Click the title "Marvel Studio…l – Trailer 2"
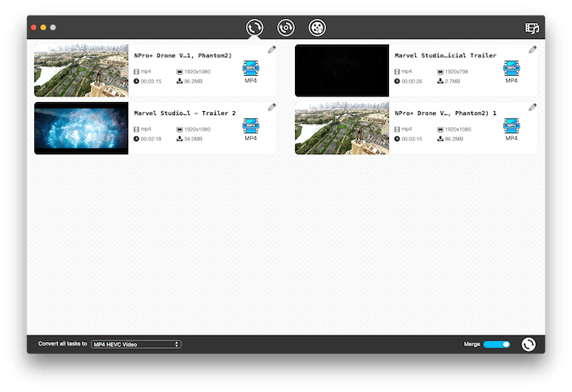This screenshot has height=392, width=572. point(185,113)
